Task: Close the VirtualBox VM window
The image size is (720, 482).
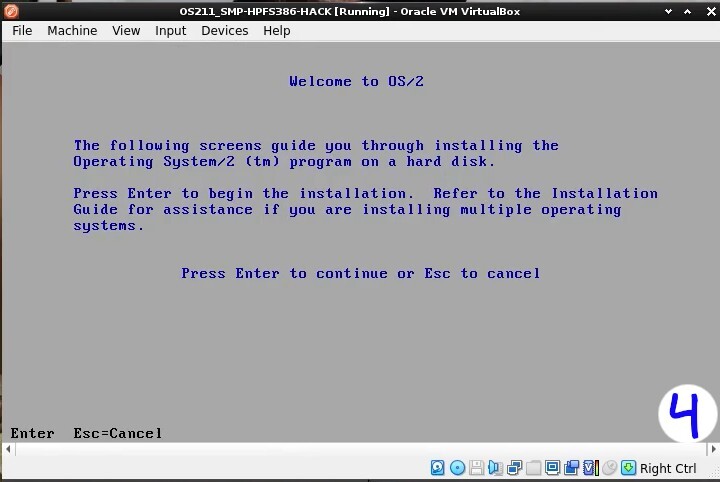Action: 711,11
